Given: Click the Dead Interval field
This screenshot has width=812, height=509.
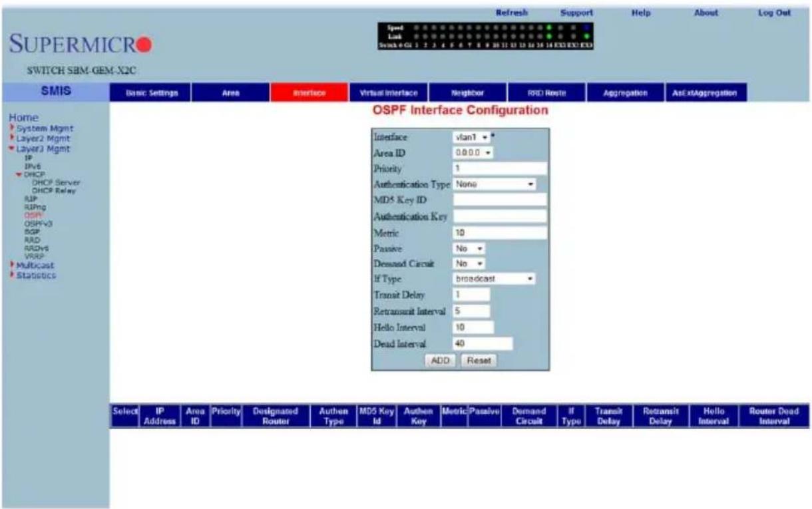Looking at the screenshot, I should [483, 343].
